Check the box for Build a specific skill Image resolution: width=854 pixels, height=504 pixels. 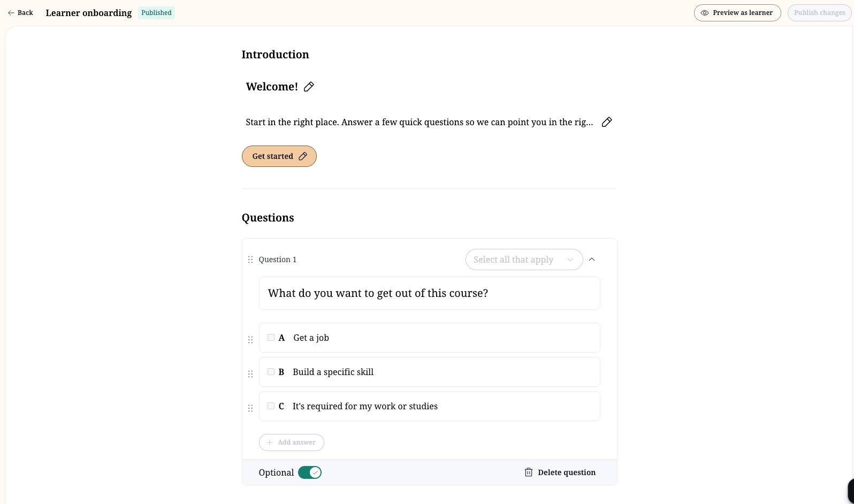tap(271, 372)
